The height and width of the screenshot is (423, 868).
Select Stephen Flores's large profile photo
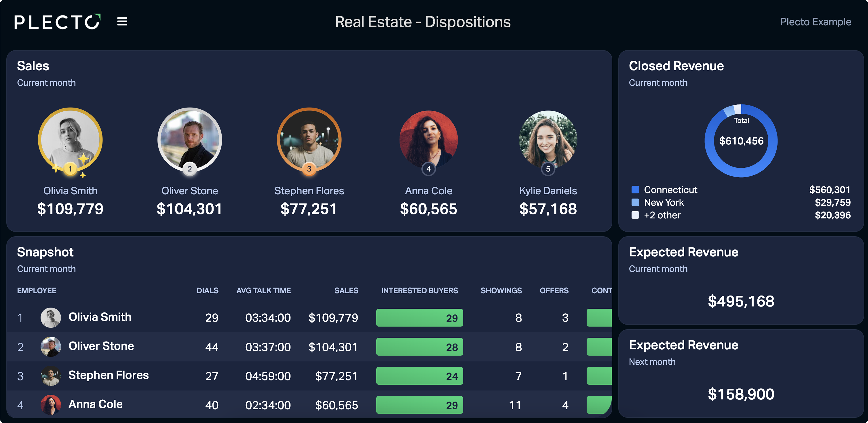[309, 140]
